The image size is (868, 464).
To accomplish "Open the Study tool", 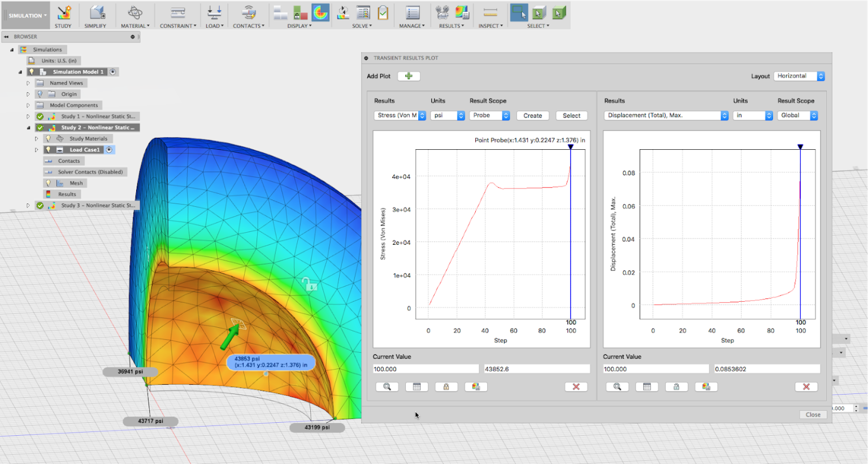I will point(63,15).
